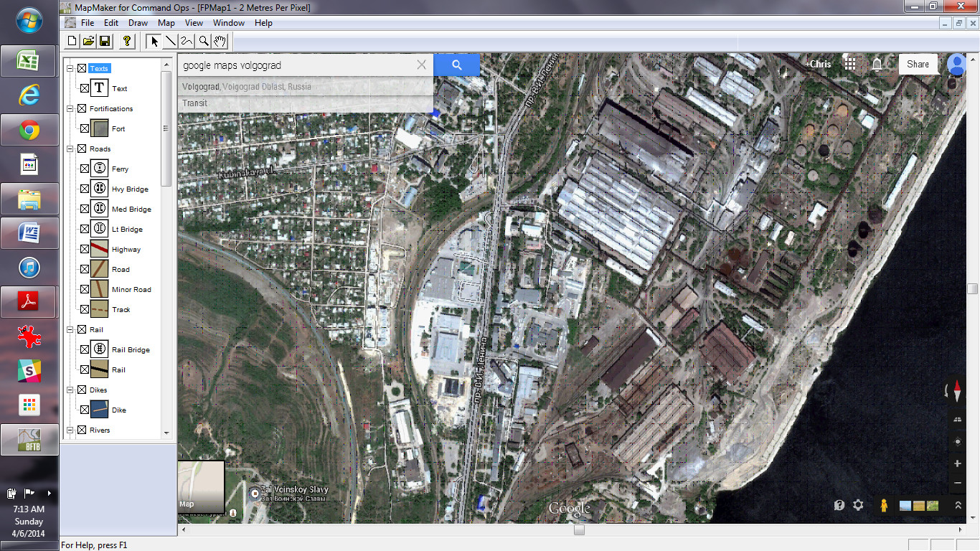Collapse the Rail tree node
This screenshot has width=980, height=551.
pyautogui.click(x=70, y=330)
